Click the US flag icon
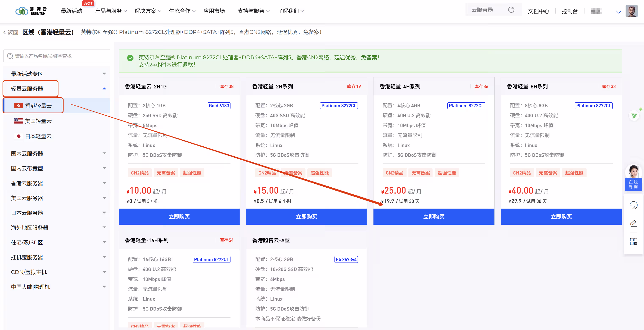The image size is (644, 330). (18, 121)
